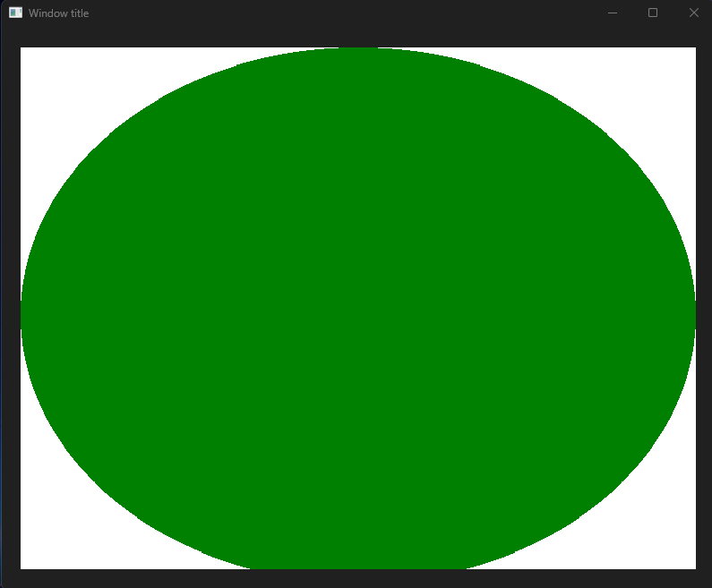Minimize the window
This screenshot has height=588, width=712.
click(613, 13)
